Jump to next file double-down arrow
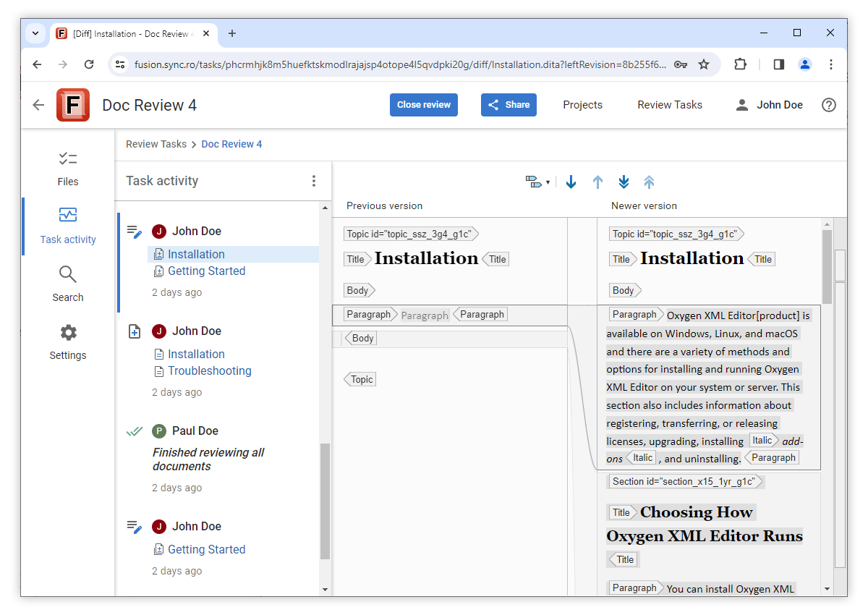This screenshot has height=615, width=868. coord(624,182)
